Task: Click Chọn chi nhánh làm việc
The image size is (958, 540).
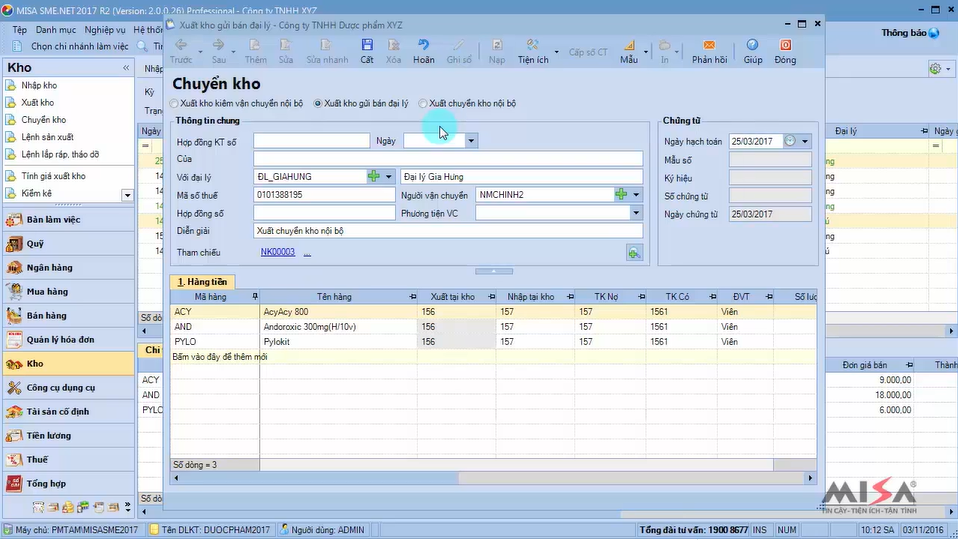Action: (x=79, y=46)
